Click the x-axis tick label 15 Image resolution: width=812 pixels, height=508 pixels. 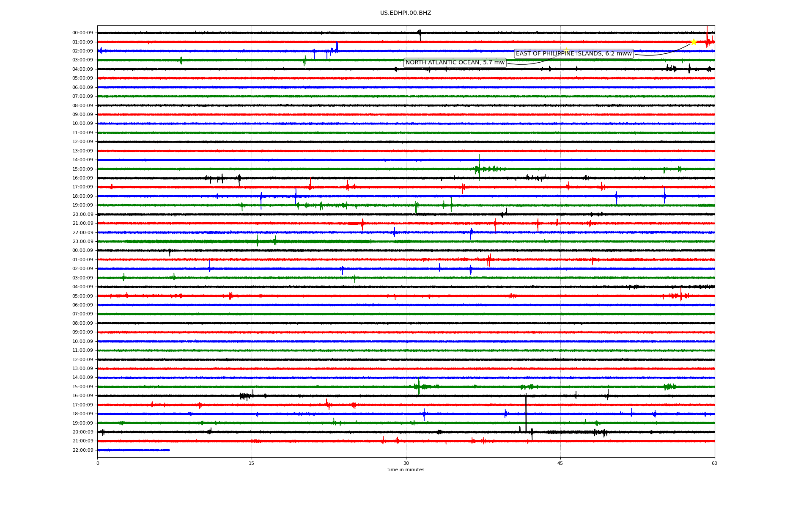[x=252, y=463]
